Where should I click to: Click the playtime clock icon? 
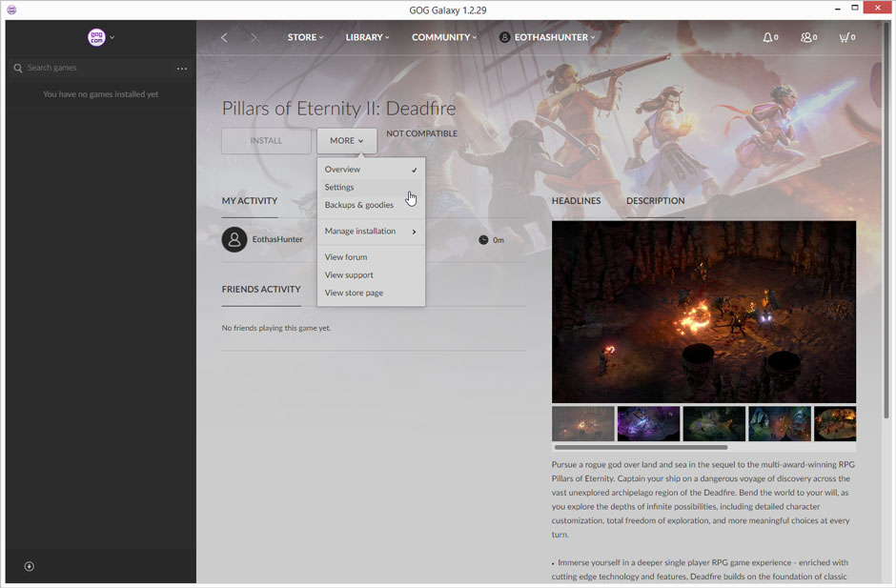tap(483, 240)
